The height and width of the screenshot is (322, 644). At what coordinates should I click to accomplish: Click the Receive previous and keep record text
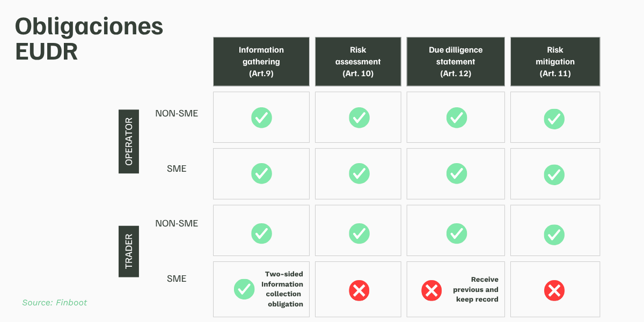(x=477, y=289)
